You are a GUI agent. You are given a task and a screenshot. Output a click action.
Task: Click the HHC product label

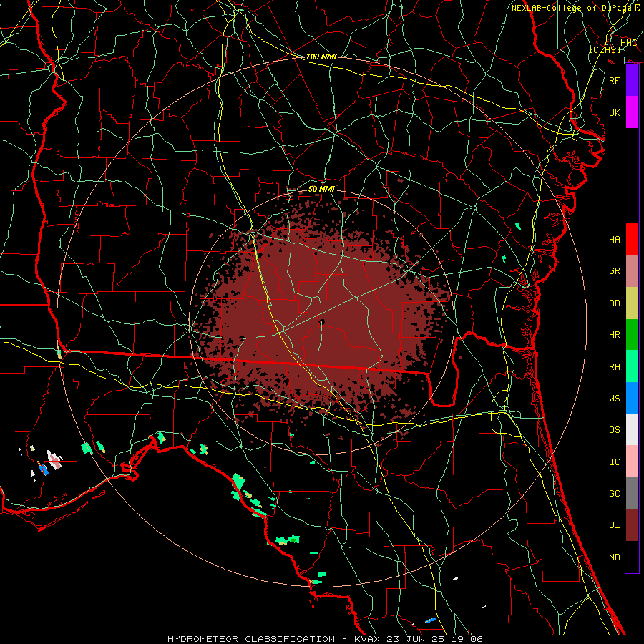pyautogui.click(x=628, y=43)
